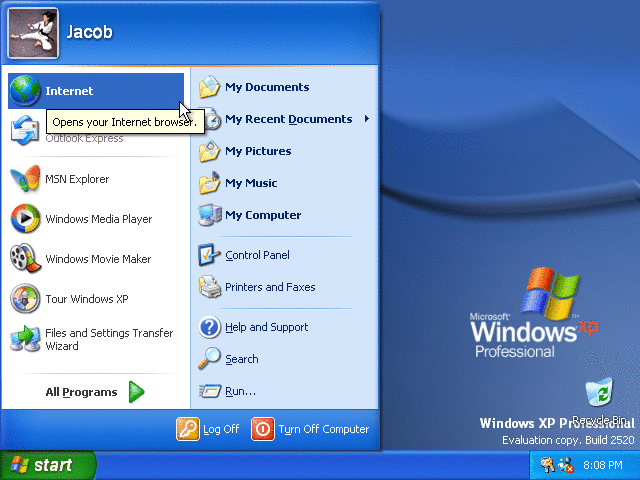Click the key-holder tray icon beside Messenger
Image resolution: width=640 pixels, height=480 pixels.
point(547,465)
